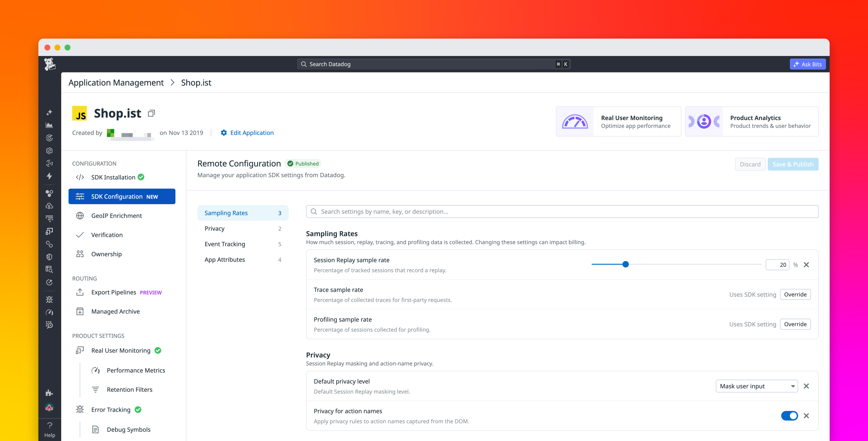868x441 pixels.
Task: Click the JS logo badge beside Shop.ist
Action: point(79,113)
